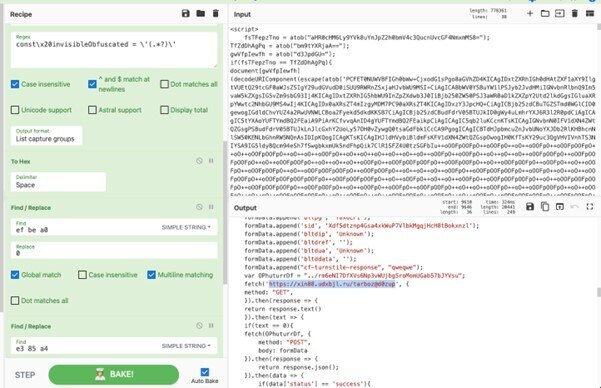Save output to file
The image size is (601, 388).
point(530,207)
